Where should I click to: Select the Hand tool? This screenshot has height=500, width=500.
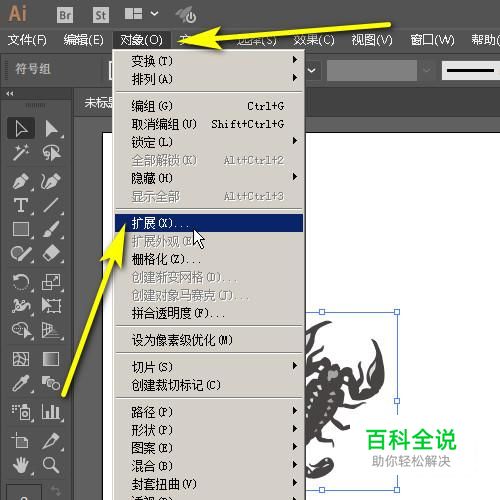coord(21,465)
